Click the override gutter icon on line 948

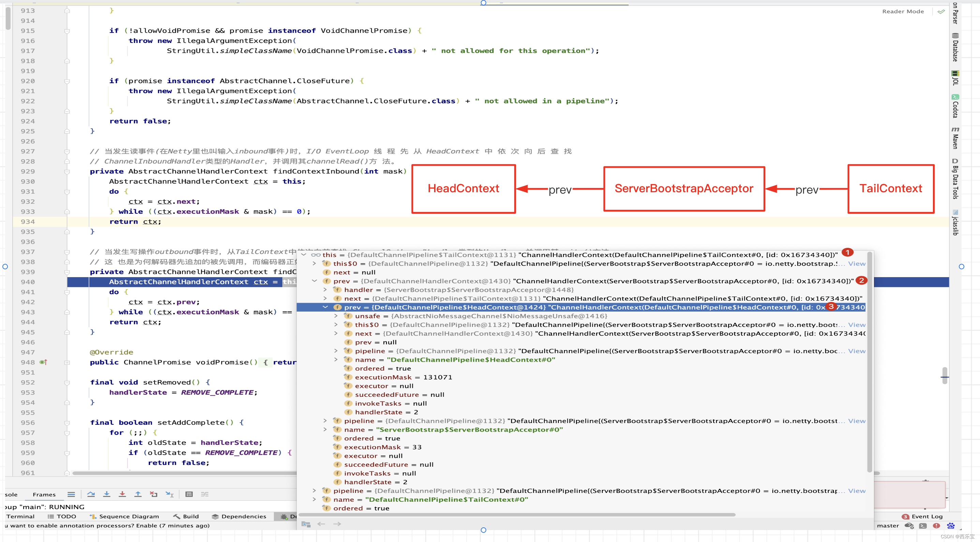pos(43,362)
